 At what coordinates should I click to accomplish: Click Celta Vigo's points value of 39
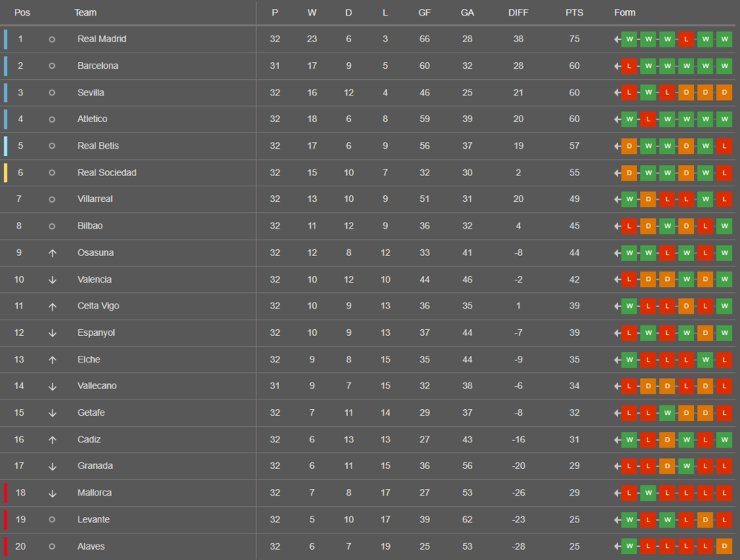click(574, 306)
